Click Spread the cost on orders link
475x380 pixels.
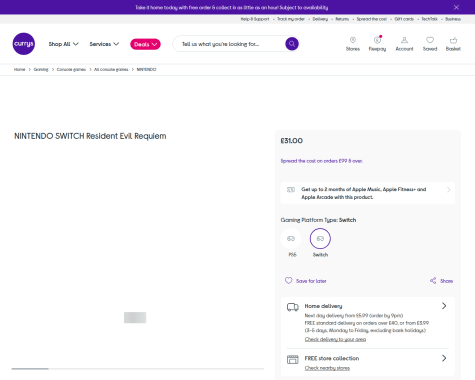pyautogui.click(x=322, y=161)
